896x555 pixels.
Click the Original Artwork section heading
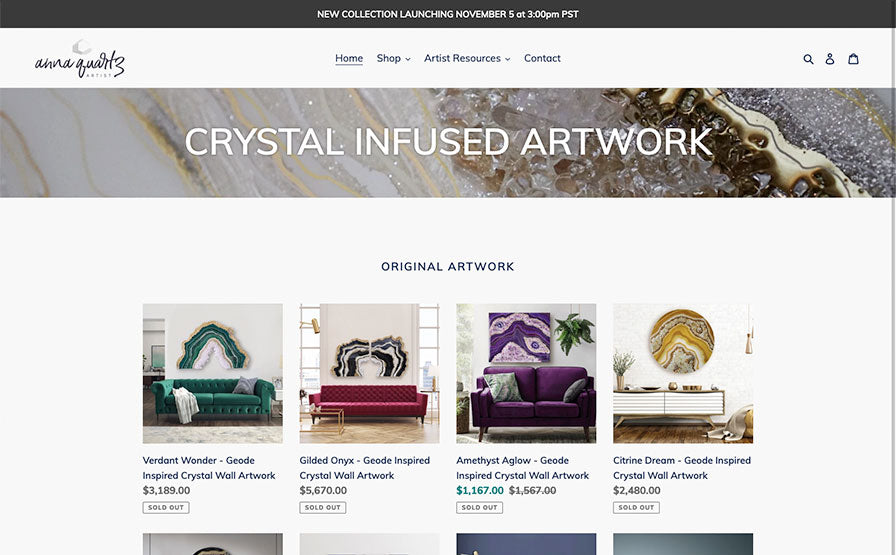(x=447, y=266)
